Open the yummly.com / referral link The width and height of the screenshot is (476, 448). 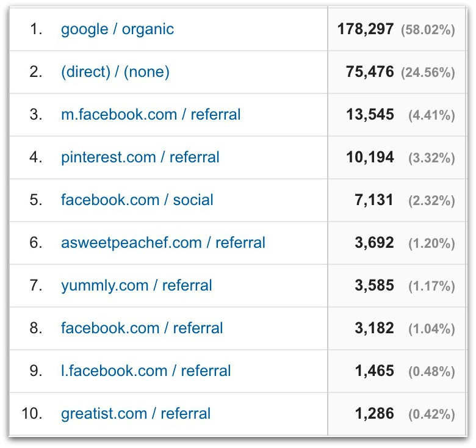coord(136,286)
